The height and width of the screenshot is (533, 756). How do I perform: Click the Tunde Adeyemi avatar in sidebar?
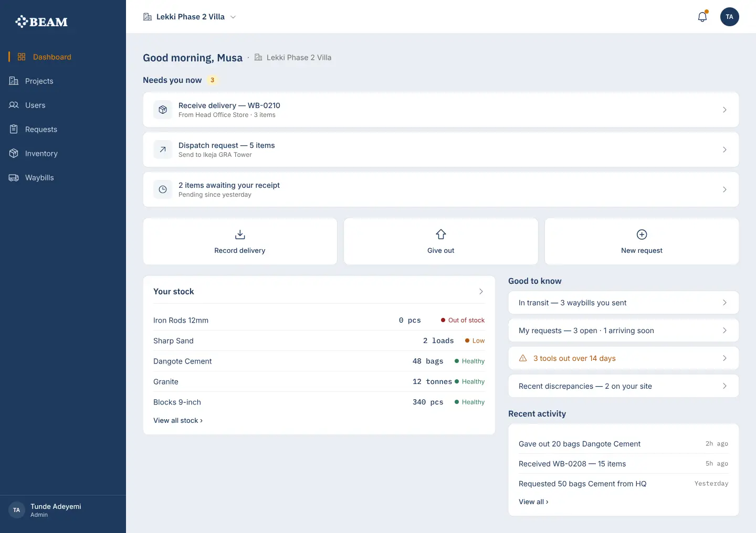point(17,510)
